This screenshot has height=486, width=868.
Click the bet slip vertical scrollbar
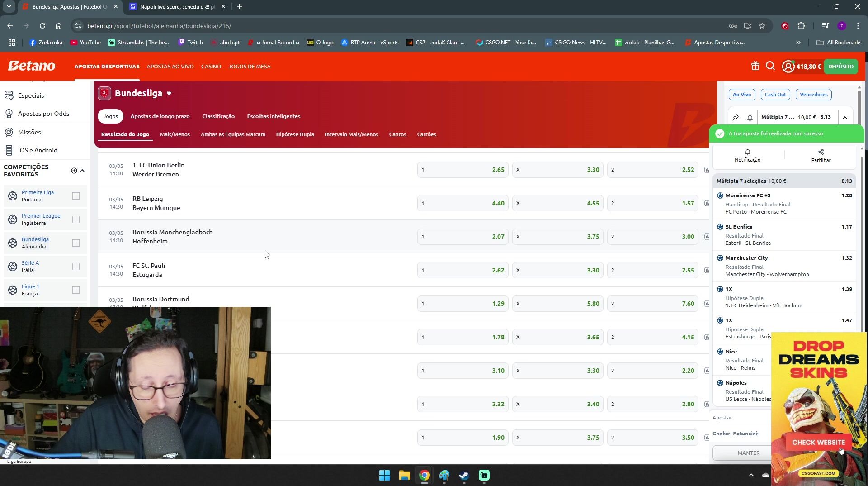861,244
